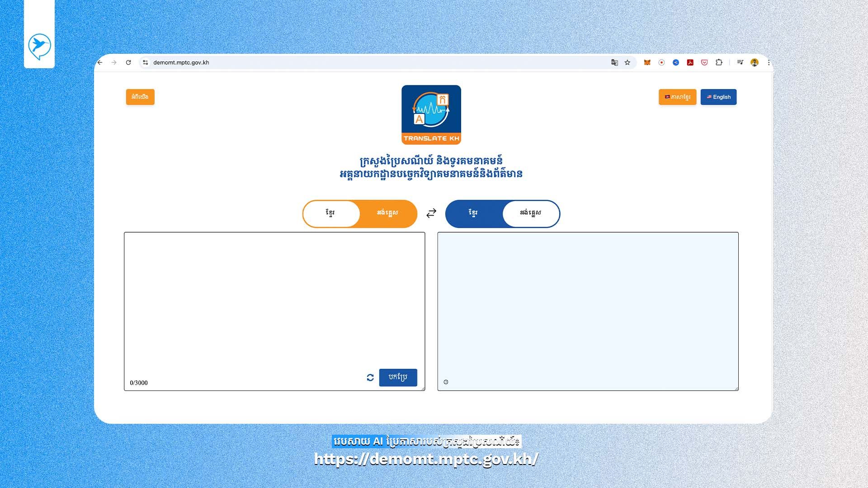Click the hummingbird logo at top left

click(x=39, y=46)
